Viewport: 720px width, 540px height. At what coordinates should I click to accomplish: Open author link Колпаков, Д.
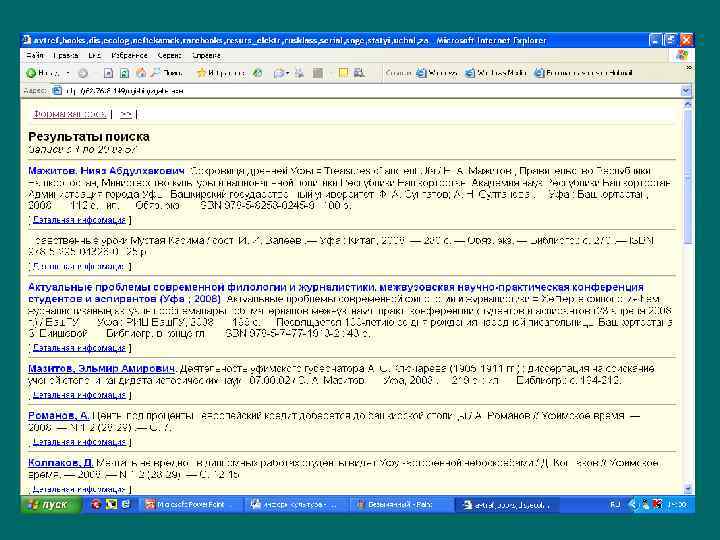[x=61, y=462]
